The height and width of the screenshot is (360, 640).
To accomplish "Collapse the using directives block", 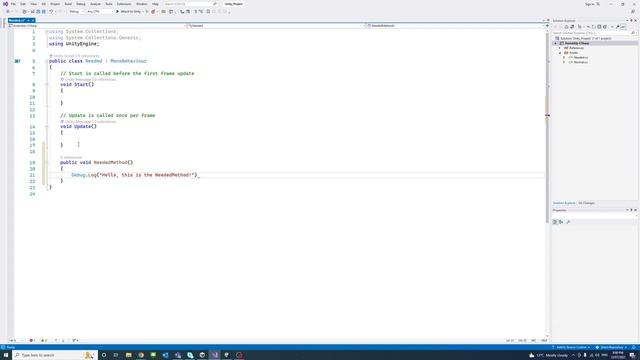I will tap(47, 31).
